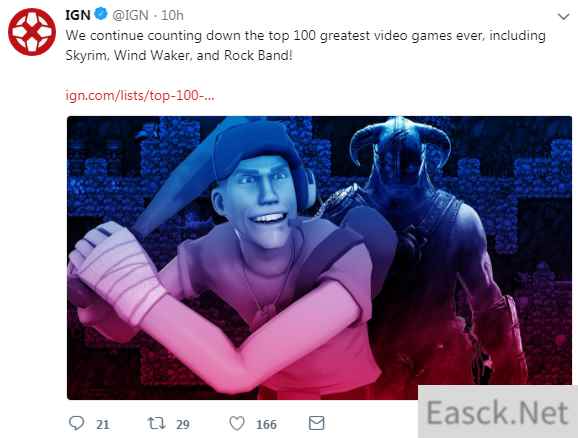Click the bandaged hands holding the bat
The width and height of the screenshot is (578, 438).
point(116,273)
